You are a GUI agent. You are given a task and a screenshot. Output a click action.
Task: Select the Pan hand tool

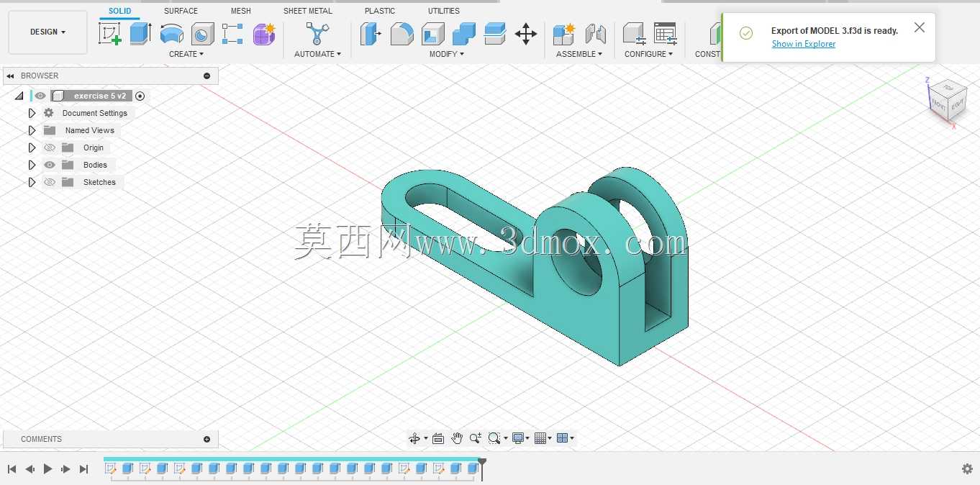pos(457,438)
